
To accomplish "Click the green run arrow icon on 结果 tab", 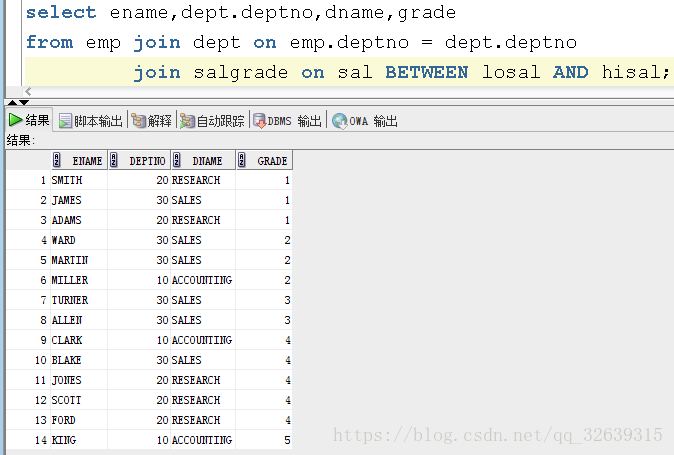I will [15, 120].
